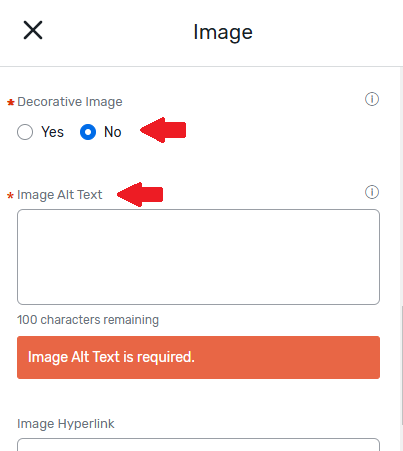Screen dimensions: 403x451
Task: Click the "Image Alt Text is required." banner
Action: point(198,357)
